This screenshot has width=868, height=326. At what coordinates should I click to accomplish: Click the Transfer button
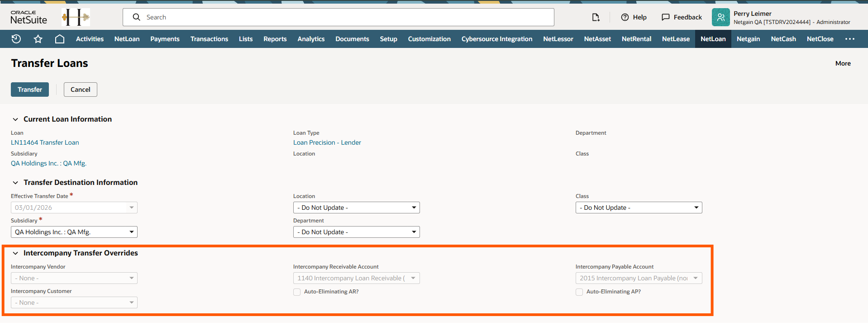30,90
